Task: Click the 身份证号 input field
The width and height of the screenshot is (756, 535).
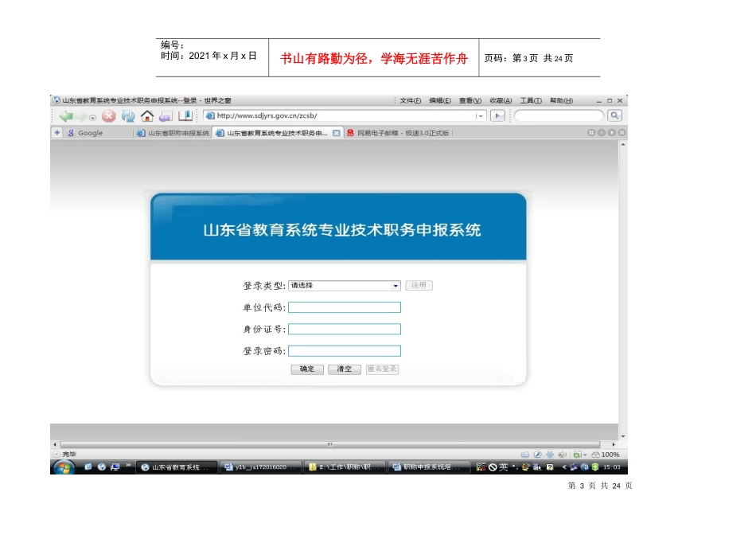Action: [345, 329]
